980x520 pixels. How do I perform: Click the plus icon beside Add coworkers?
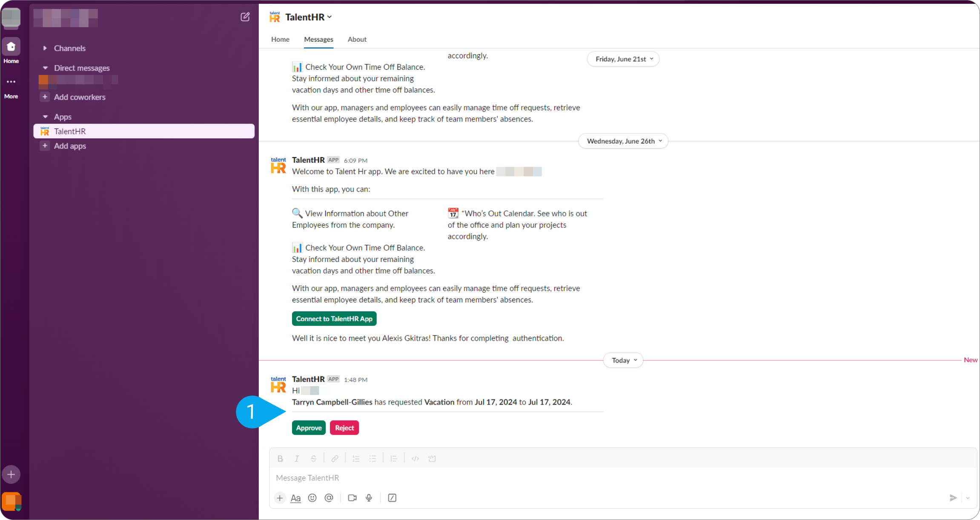pos(45,97)
